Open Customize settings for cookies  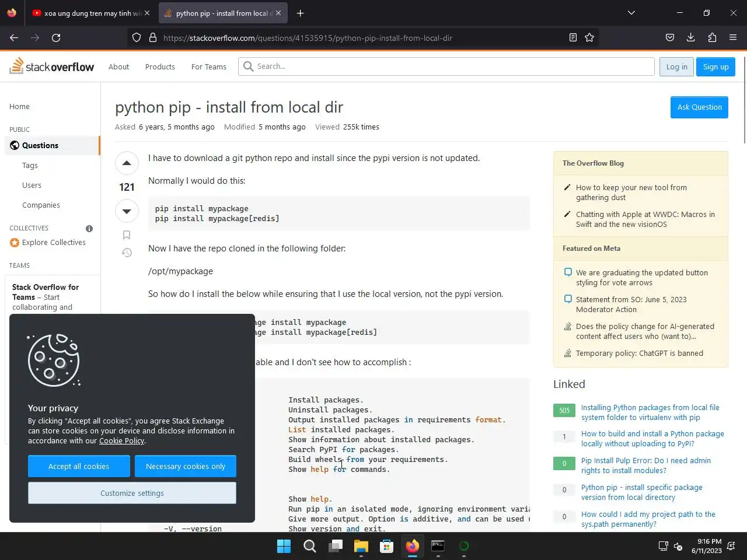click(132, 493)
